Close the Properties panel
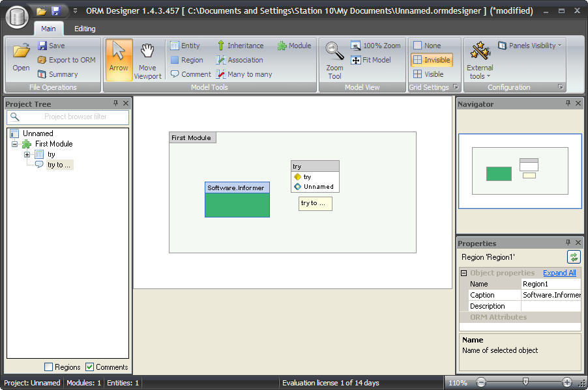Image resolution: width=588 pixels, height=390 pixels. (x=578, y=242)
